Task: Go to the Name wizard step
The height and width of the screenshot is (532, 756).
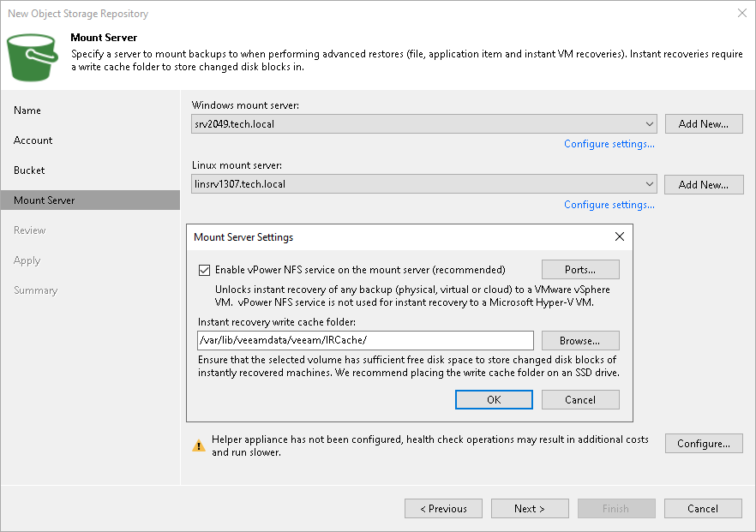Action: (x=27, y=111)
